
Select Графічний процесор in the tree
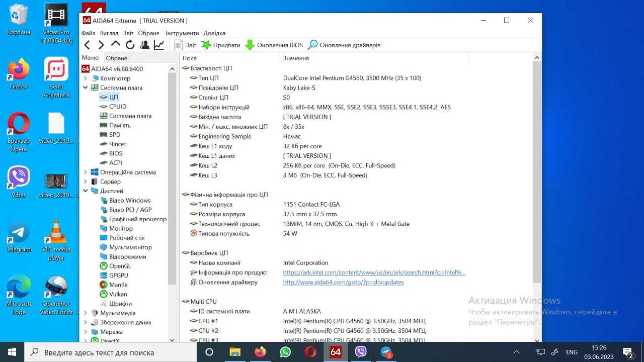(138, 219)
